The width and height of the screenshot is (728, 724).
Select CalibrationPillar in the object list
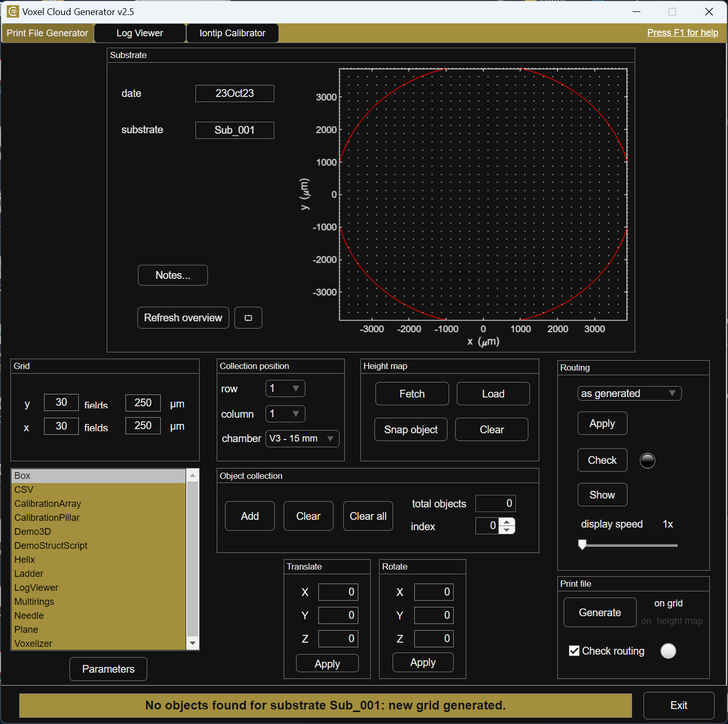(x=99, y=518)
